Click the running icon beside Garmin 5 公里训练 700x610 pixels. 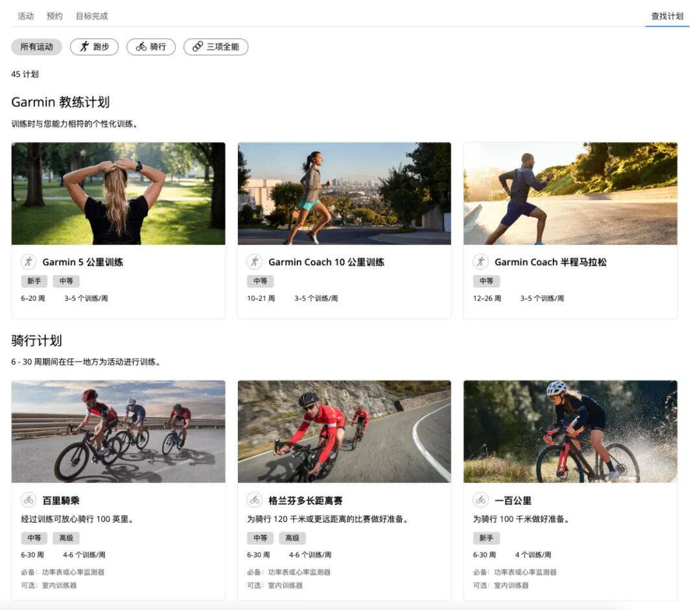[29, 262]
